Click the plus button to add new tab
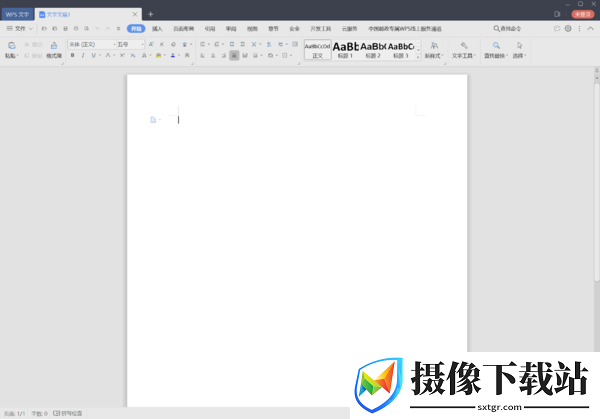Image resolution: width=600 pixels, height=419 pixels. click(150, 14)
